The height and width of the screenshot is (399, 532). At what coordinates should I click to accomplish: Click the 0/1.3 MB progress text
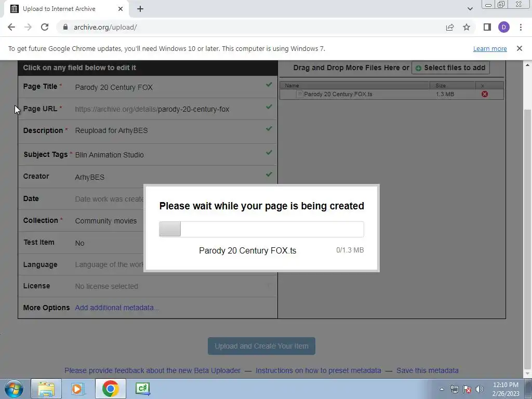(x=350, y=250)
